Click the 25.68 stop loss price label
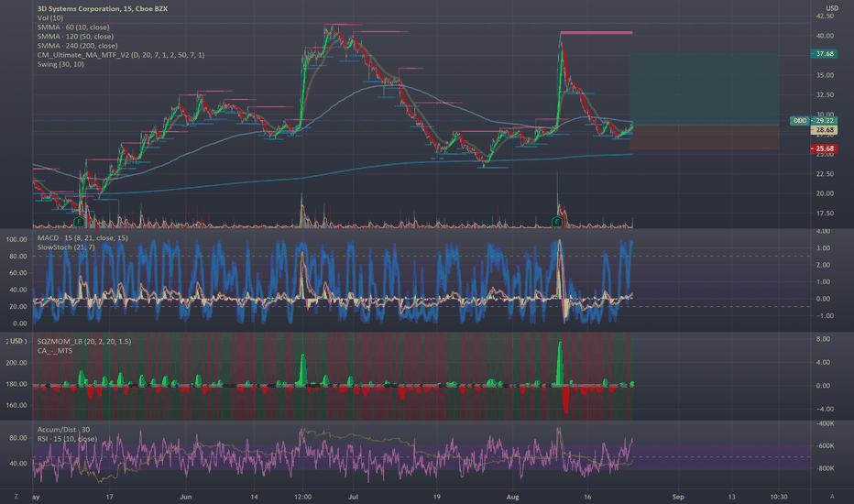The width and height of the screenshot is (854, 504). [x=824, y=148]
